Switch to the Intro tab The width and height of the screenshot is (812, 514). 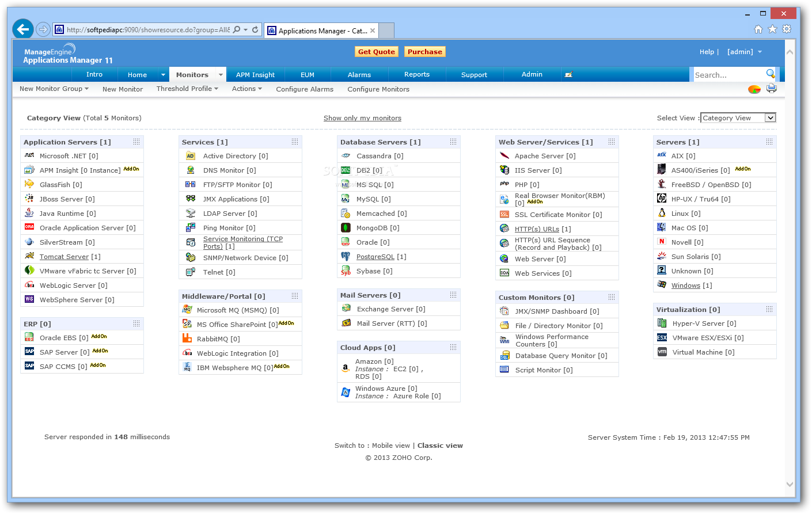pos(94,74)
